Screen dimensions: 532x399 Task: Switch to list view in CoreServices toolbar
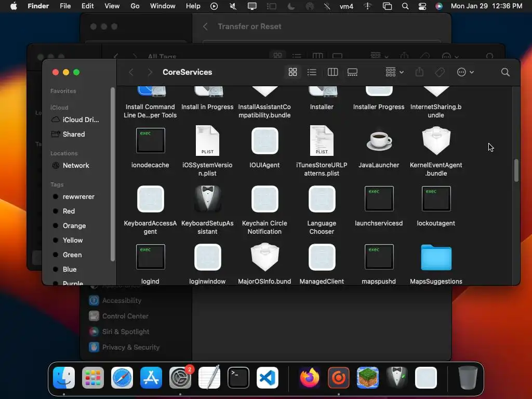tap(312, 72)
